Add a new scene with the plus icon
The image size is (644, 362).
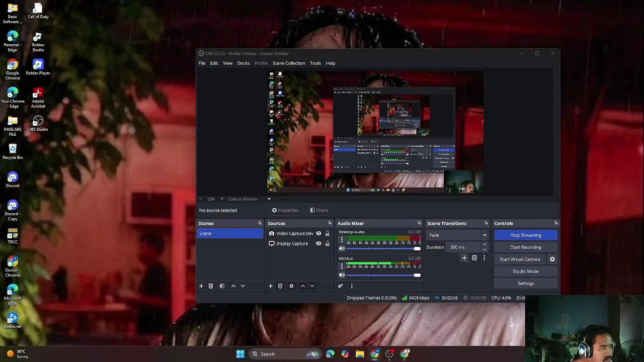coord(201,286)
